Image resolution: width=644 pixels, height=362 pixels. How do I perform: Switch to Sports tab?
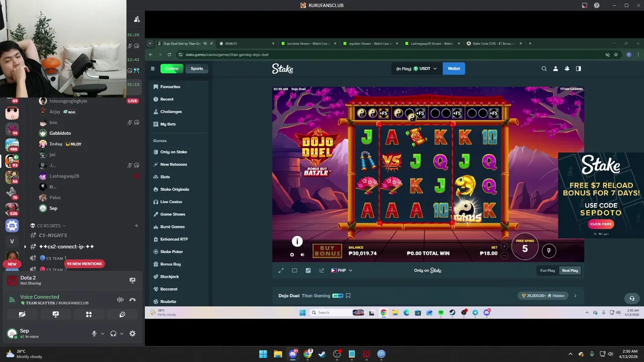197,68
